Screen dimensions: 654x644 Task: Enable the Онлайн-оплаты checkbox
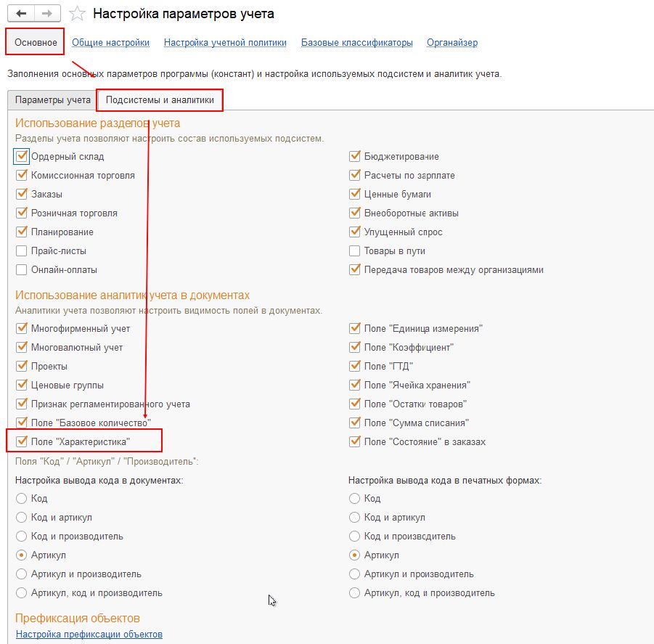[x=21, y=269]
